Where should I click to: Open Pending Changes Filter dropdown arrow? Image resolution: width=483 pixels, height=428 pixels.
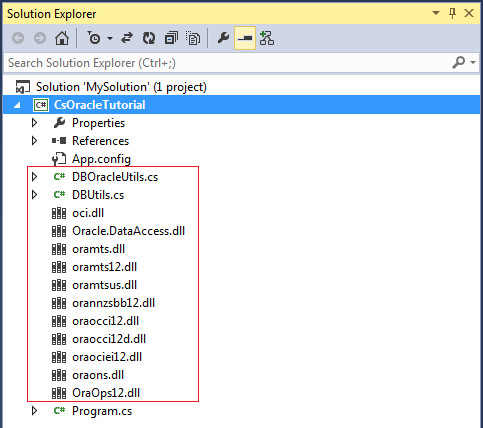tap(110, 39)
